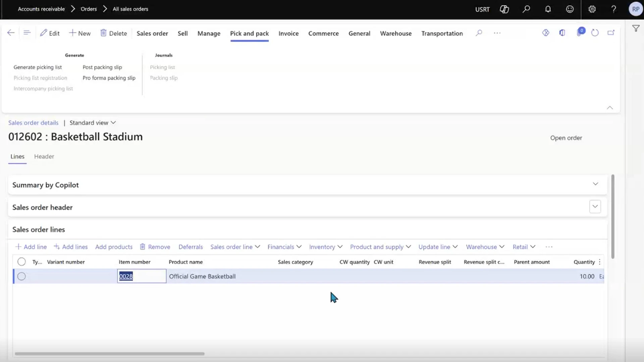Image resolution: width=644 pixels, height=362 pixels.
Task: Open the feedback smiley icon
Action: pyautogui.click(x=570, y=9)
